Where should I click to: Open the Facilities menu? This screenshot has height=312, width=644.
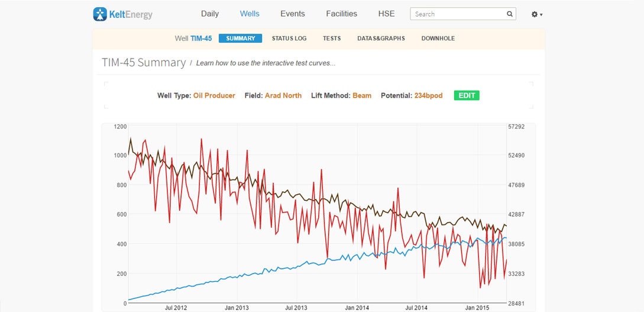[x=342, y=14]
